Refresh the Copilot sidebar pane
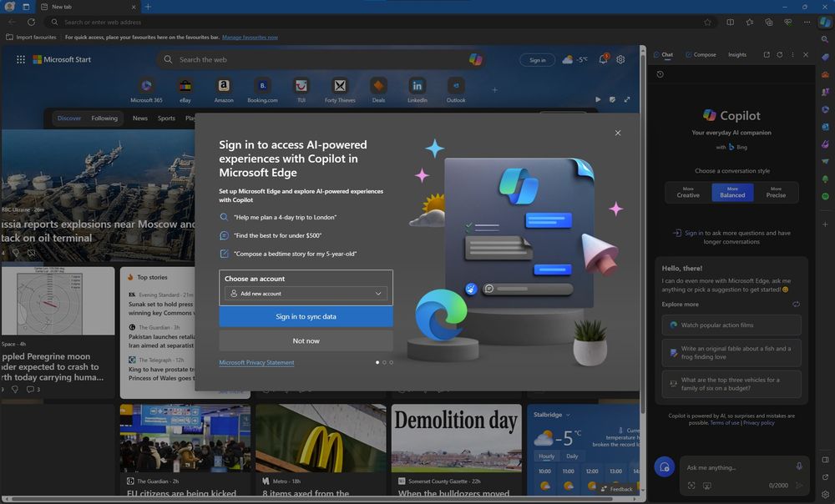Image resolution: width=835 pixels, height=504 pixels. pos(780,55)
